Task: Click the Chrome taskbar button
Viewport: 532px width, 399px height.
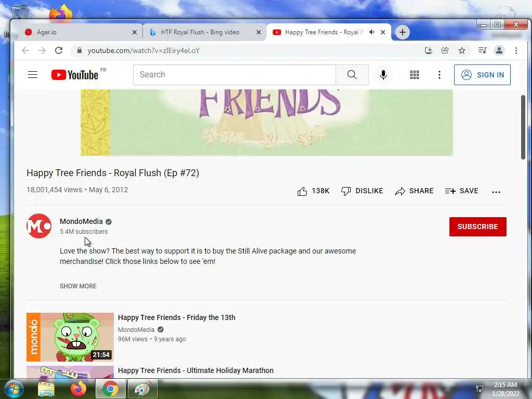Action: click(x=110, y=389)
